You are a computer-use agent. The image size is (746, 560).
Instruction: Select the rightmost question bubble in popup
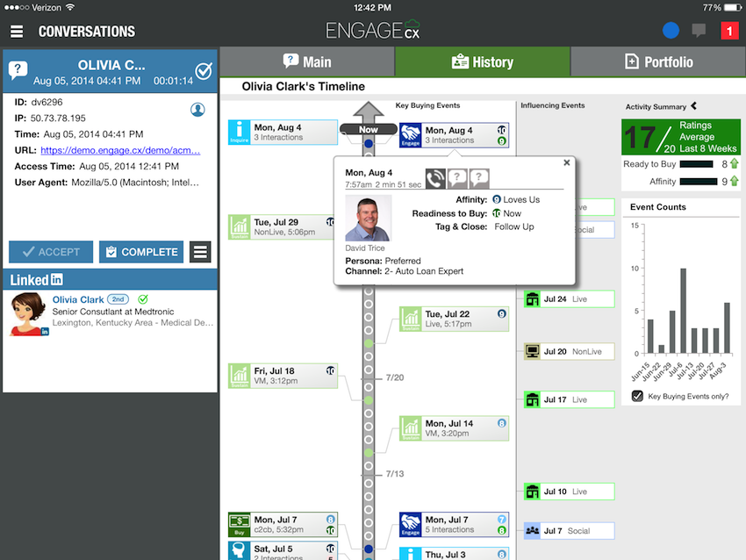coord(479,179)
